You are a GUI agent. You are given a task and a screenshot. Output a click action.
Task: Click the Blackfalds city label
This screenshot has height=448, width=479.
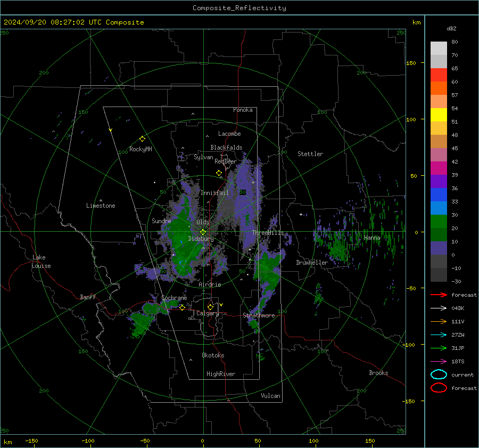click(226, 148)
